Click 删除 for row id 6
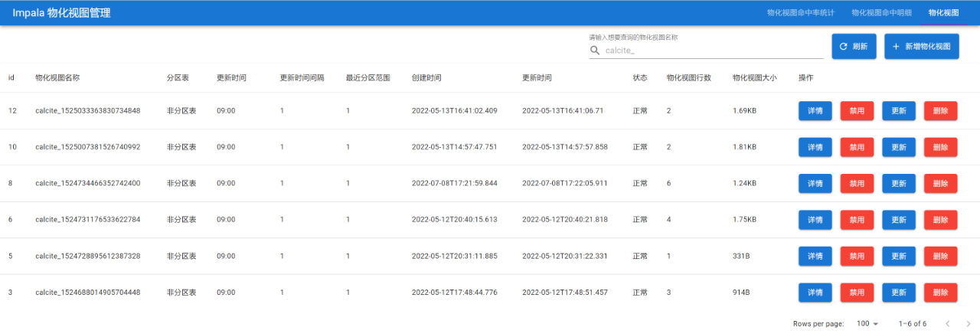Image resolution: width=980 pixels, height=334 pixels. pos(941,220)
